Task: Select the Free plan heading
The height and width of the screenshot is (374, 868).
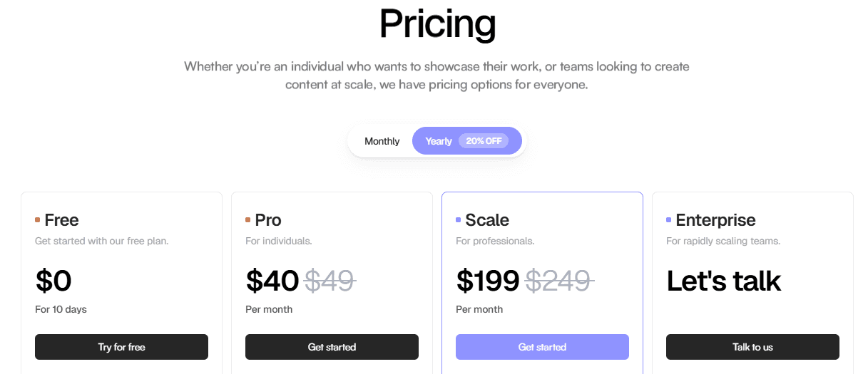Action: tap(61, 220)
